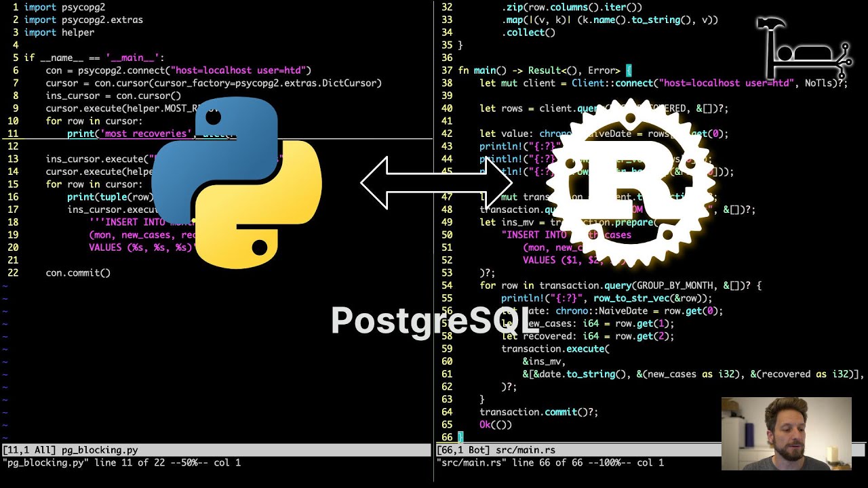The width and height of the screenshot is (868, 488).
Task: Click 'row_to_str_vec(&row)' println line 55
Action: (607, 298)
